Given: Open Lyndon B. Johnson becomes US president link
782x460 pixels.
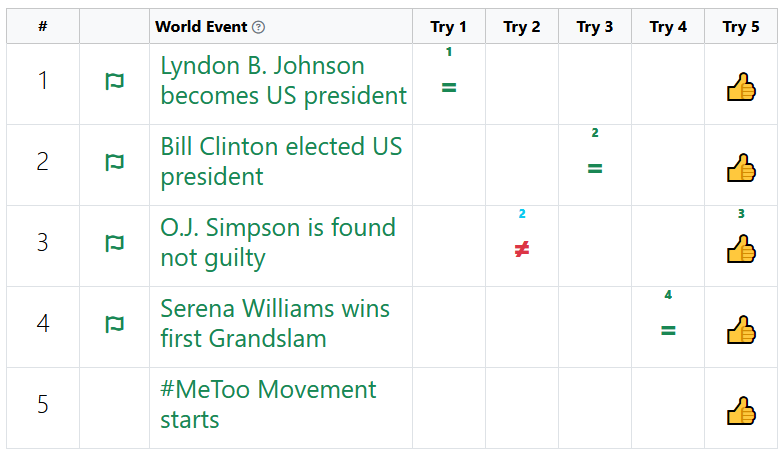Looking at the screenshot, I should coord(283,81).
